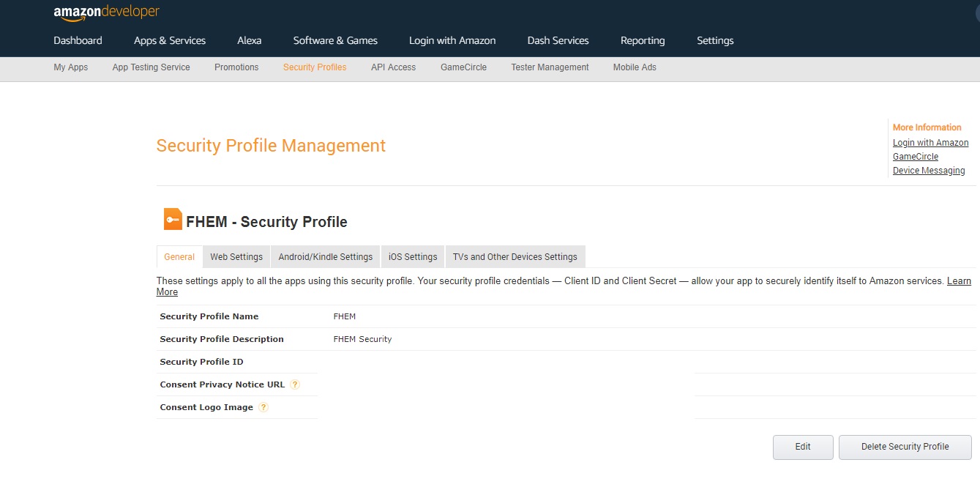This screenshot has height=487, width=980.
Task: Open Mobile Ads submenu item
Action: pos(635,67)
